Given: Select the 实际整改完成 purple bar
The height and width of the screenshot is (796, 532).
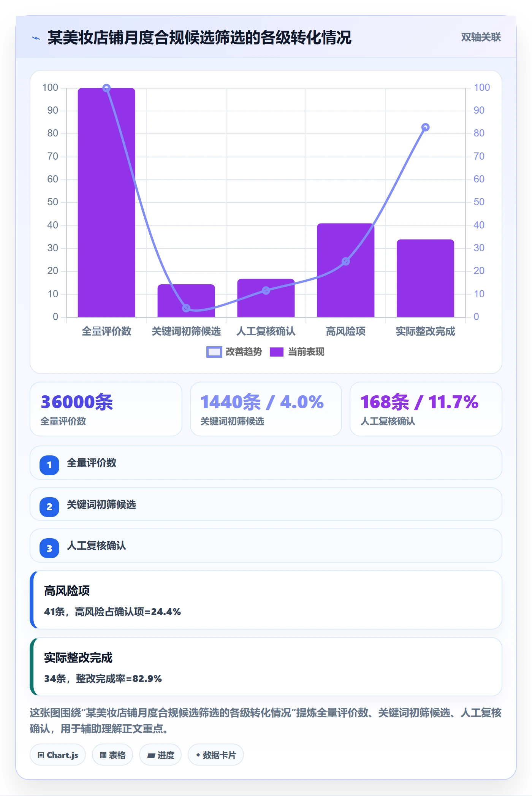Looking at the screenshot, I should [x=426, y=278].
